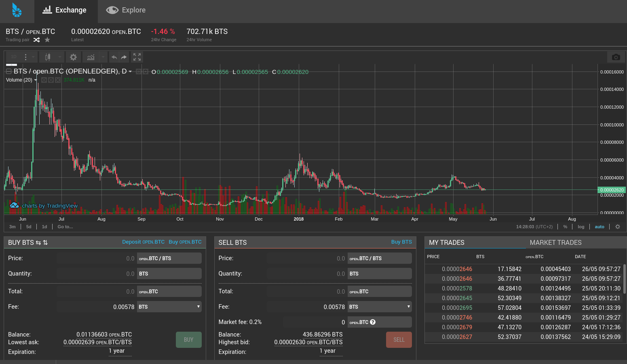This screenshot has height=364, width=627.
Task: Expand Volume (20) indicator dropdown
Action: pyautogui.click(x=36, y=80)
